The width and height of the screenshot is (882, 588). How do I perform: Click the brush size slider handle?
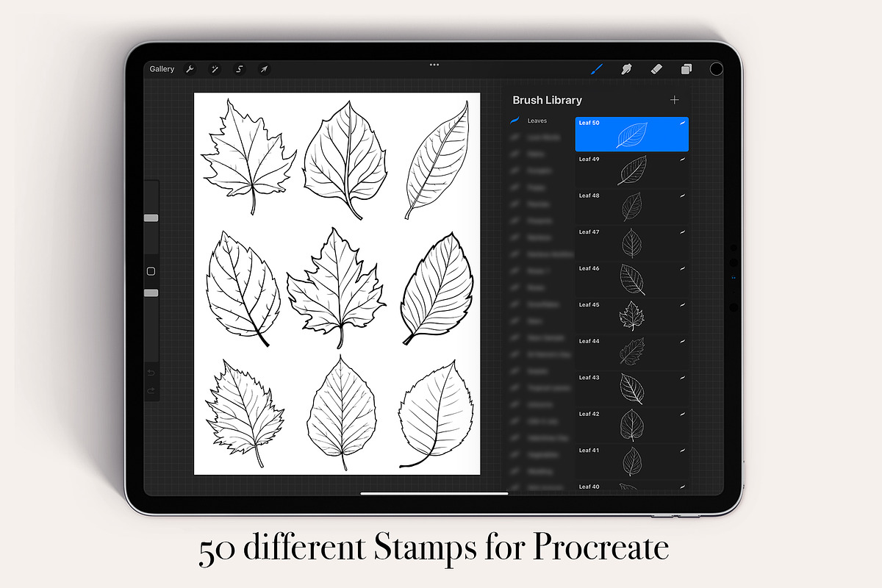click(151, 218)
